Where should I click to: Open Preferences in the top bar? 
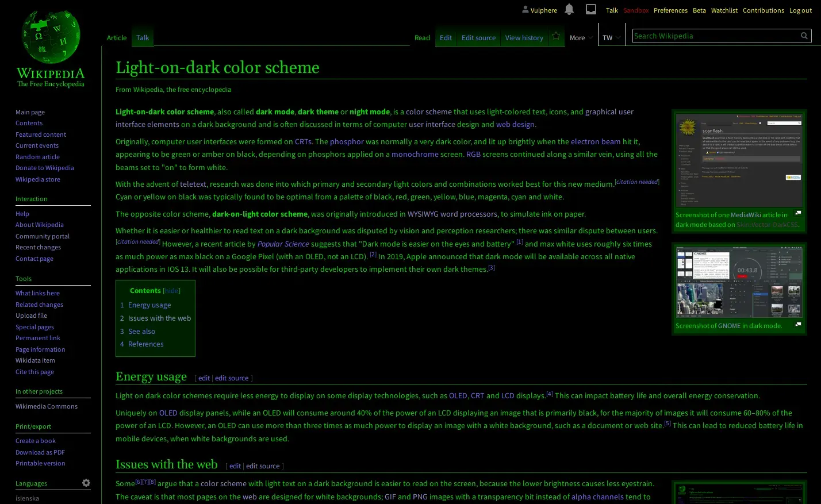pyautogui.click(x=670, y=10)
